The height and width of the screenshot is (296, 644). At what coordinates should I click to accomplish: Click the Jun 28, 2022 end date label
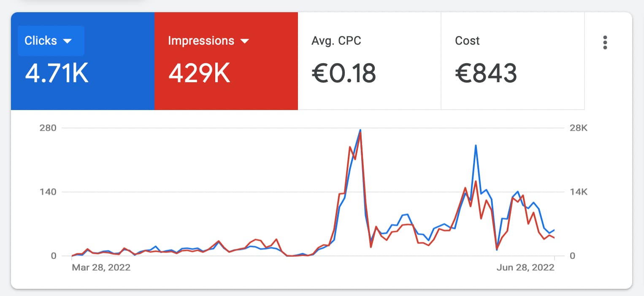click(525, 267)
